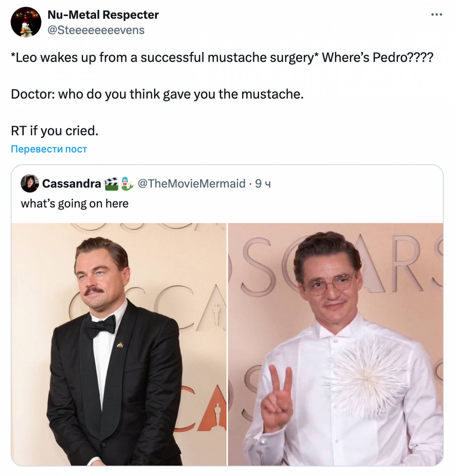
Task: Click Cassandra's small profile avatar
Action: [29, 183]
